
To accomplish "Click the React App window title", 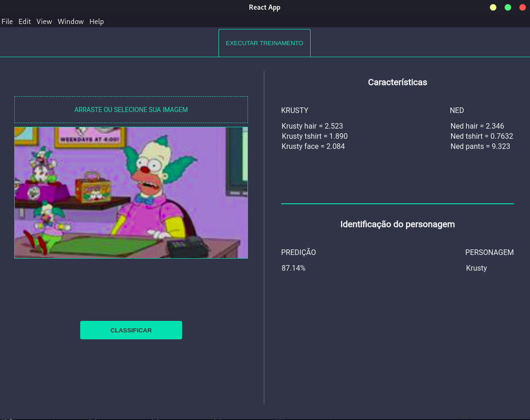I will 265,7.
